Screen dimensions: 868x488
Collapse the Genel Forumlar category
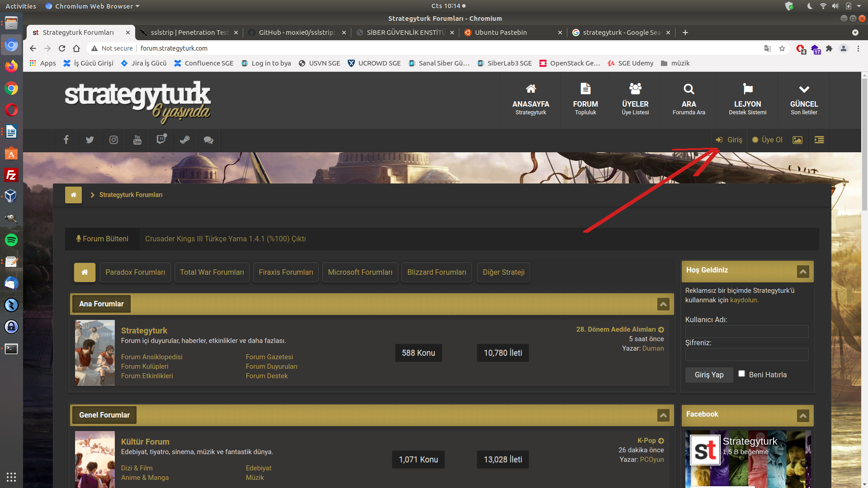click(663, 415)
